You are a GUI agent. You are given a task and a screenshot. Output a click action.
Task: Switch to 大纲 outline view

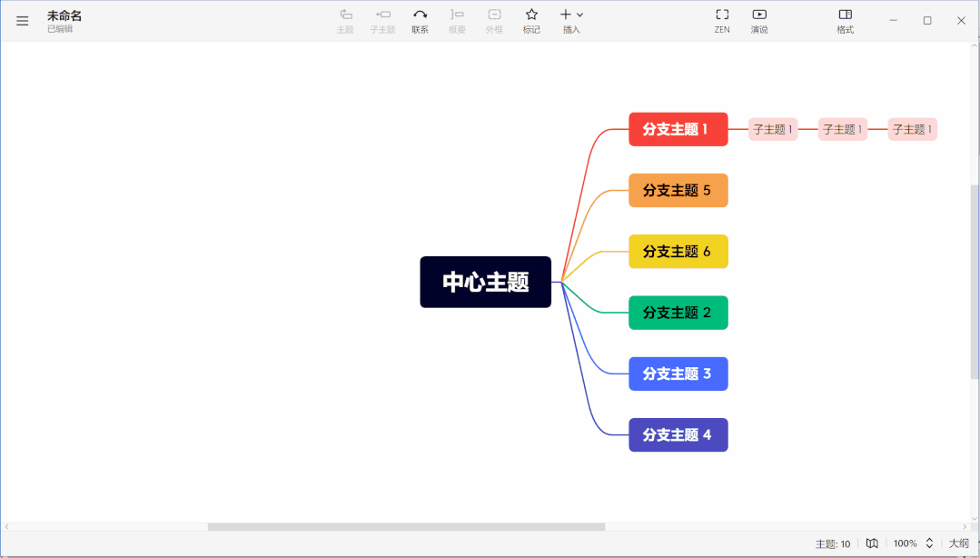coord(959,543)
